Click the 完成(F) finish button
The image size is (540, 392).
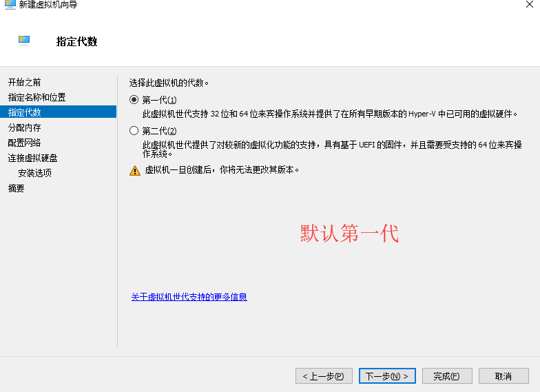[447, 376]
